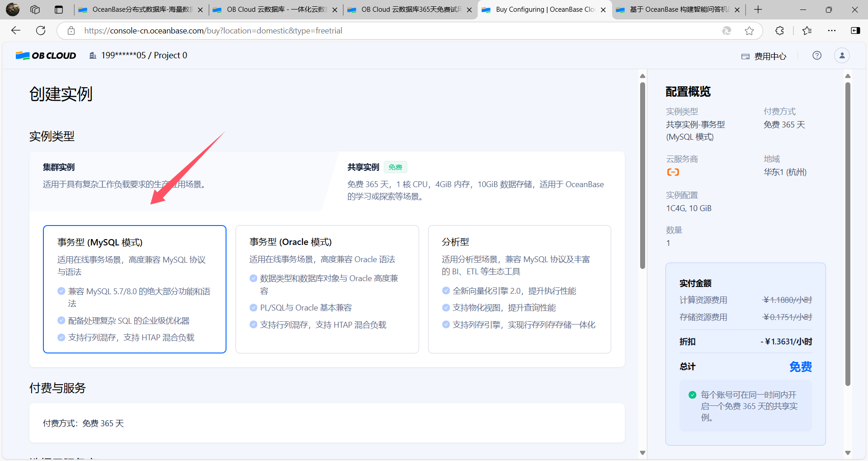
Task: Click the 免费 badge beside 共享实例
Action: coord(396,167)
